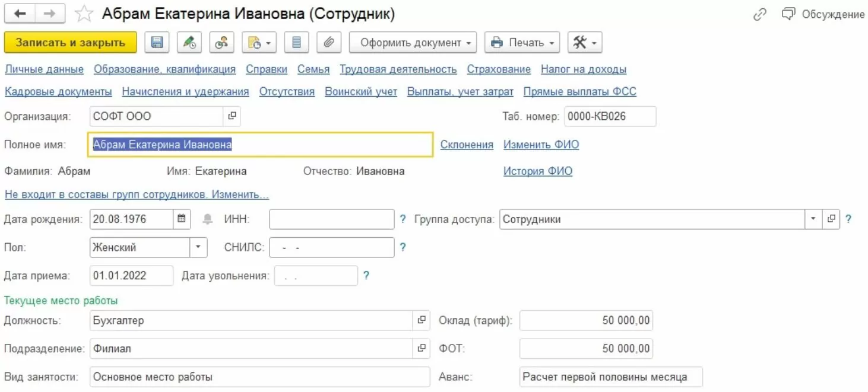The width and height of the screenshot is (868, 392).
Task: Open the Должность record via its open button
Action: 422,321
